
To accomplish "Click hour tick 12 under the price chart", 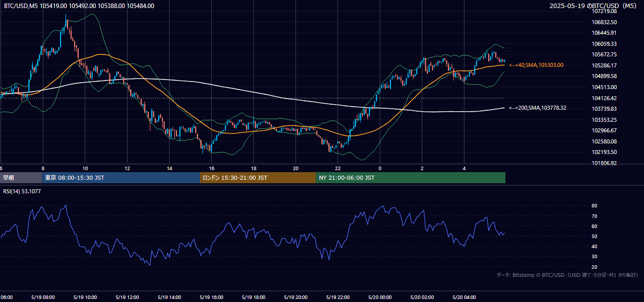I will point(127,168).
